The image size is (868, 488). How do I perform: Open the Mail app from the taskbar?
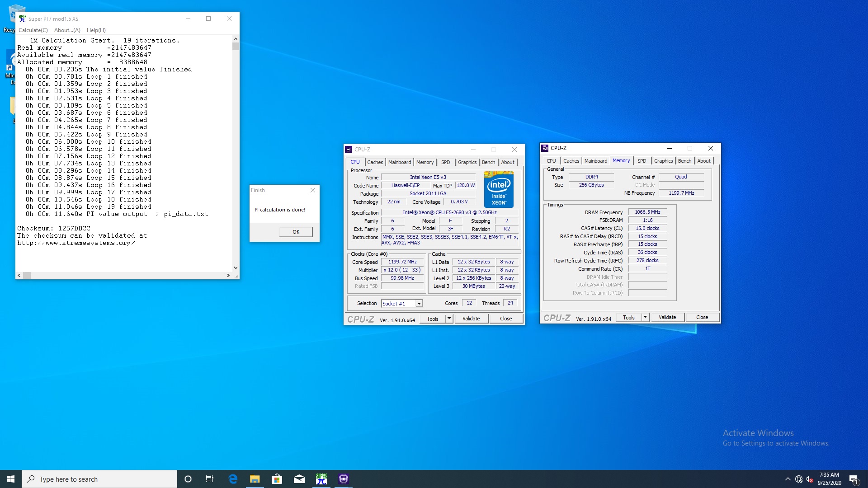click(299, 479)
